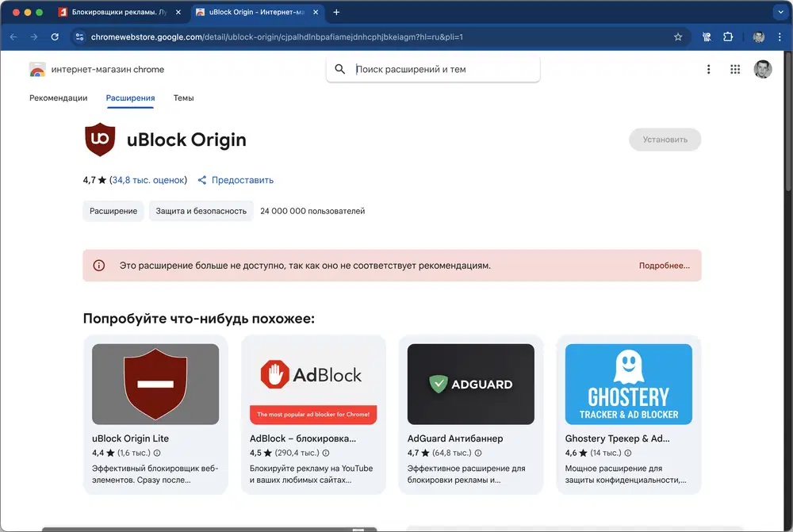Select the 'Расширения' tab
Image resolution: width=793 pixels, height=532 pixels.
(x=130, y=98)
